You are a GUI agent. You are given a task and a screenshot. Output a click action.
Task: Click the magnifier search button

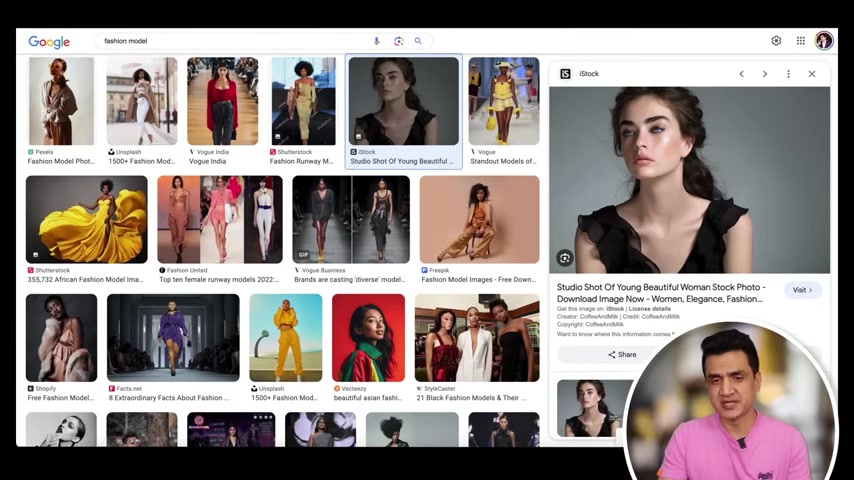coord(418,41)
